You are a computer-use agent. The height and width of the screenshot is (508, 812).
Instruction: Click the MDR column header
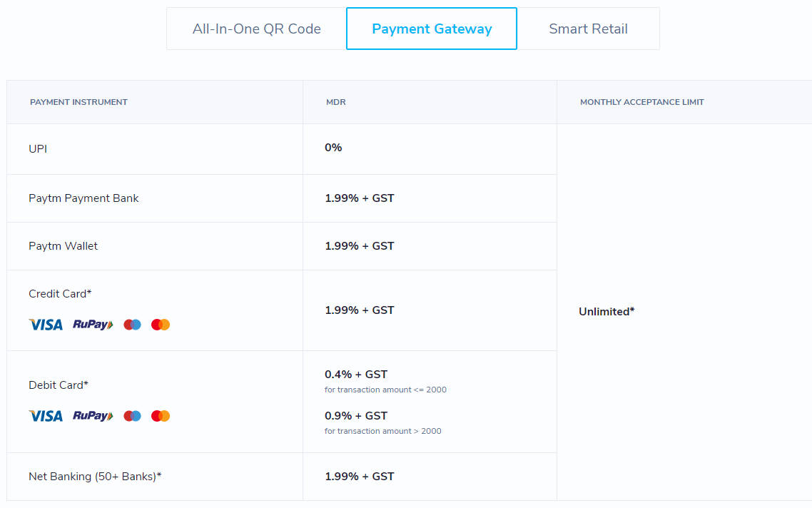tap(336, 102)
